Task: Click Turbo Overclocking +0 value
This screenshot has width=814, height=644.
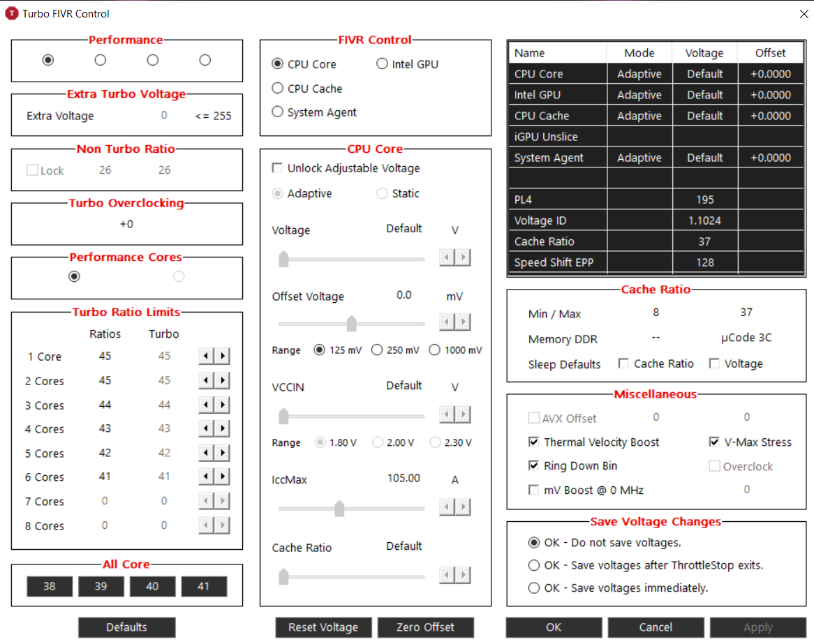Action: [x=126, y=224]
